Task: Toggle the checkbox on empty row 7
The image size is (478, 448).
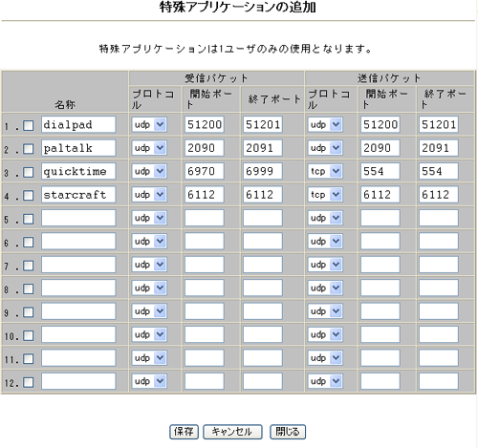Action: click(29, 266)
